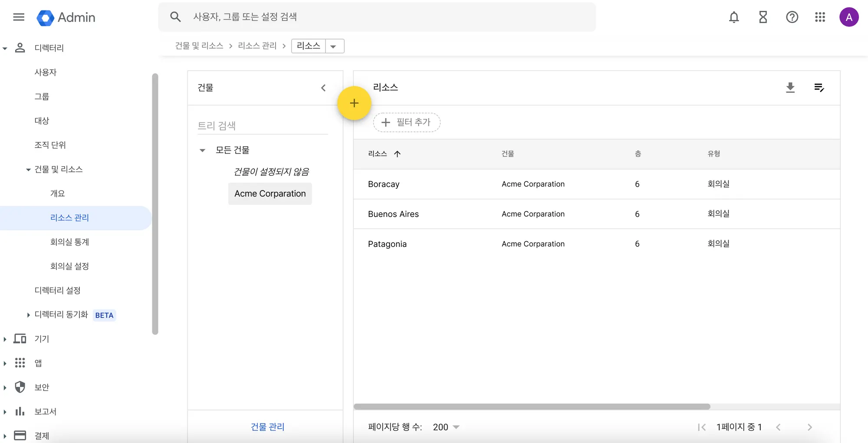Open the notifications bell
Screen dimensions: 868x443
[x=734, y=17]
